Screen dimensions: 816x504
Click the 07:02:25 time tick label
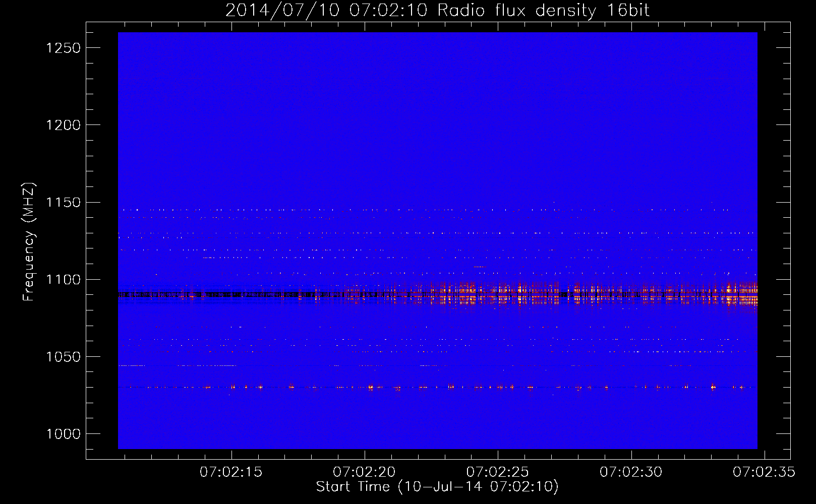(x=497, y=472)
